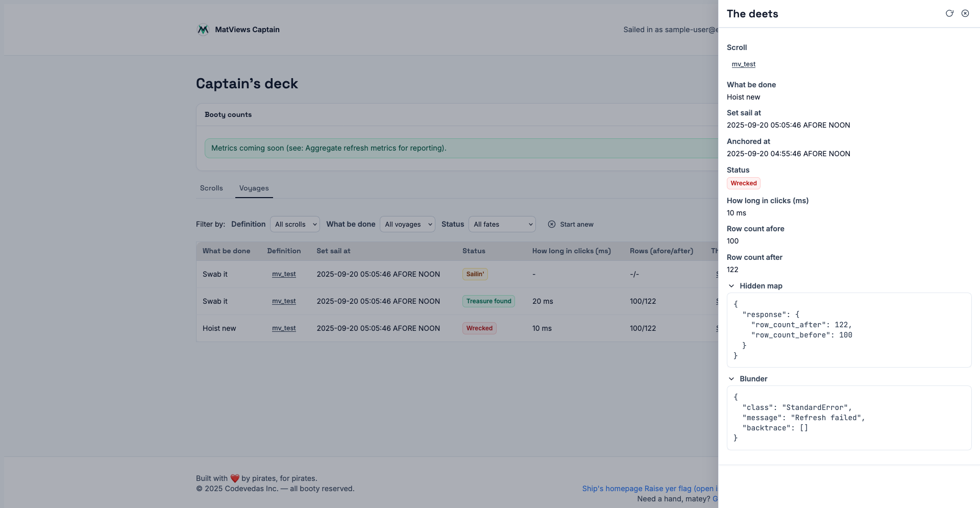Open the What be done voyages dropdown
Viewport: 980px width, 508px height.
tap(407, 224)
